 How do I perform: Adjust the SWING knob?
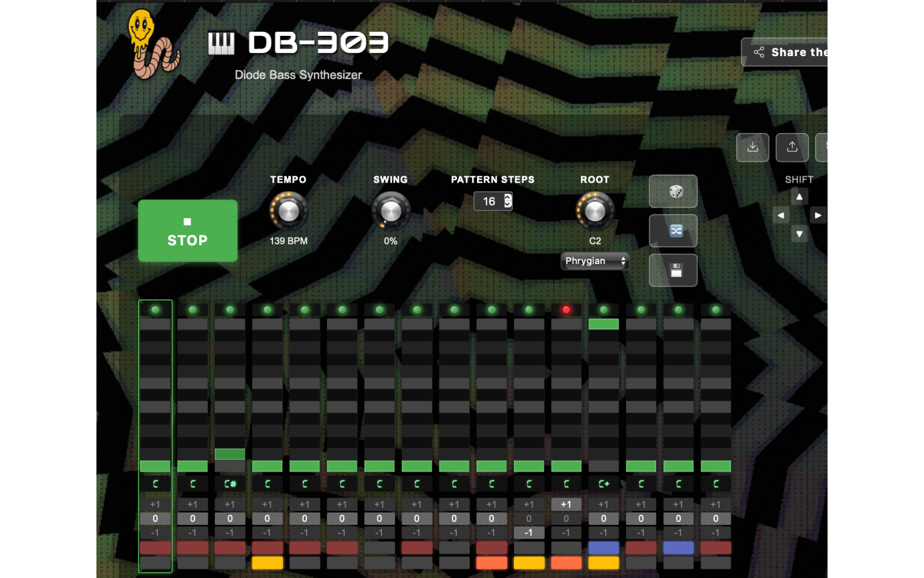pyautogui.click(x=390, y=212)
